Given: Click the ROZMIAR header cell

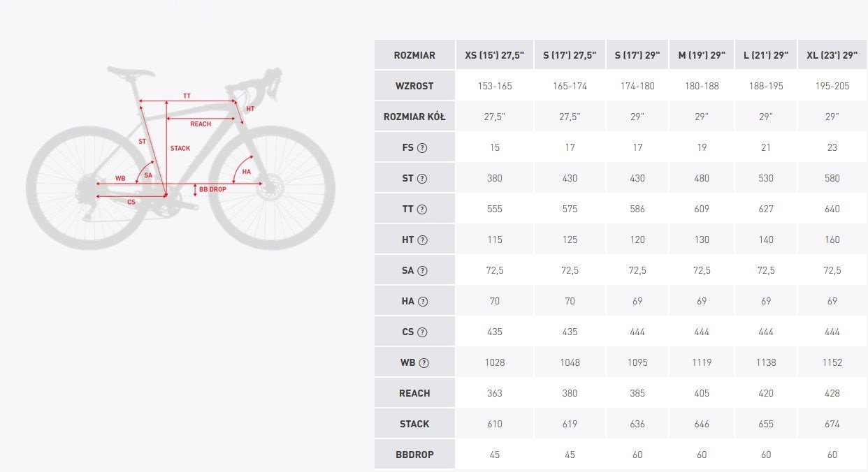Looking at the screenshot, I should coord(414,55).
